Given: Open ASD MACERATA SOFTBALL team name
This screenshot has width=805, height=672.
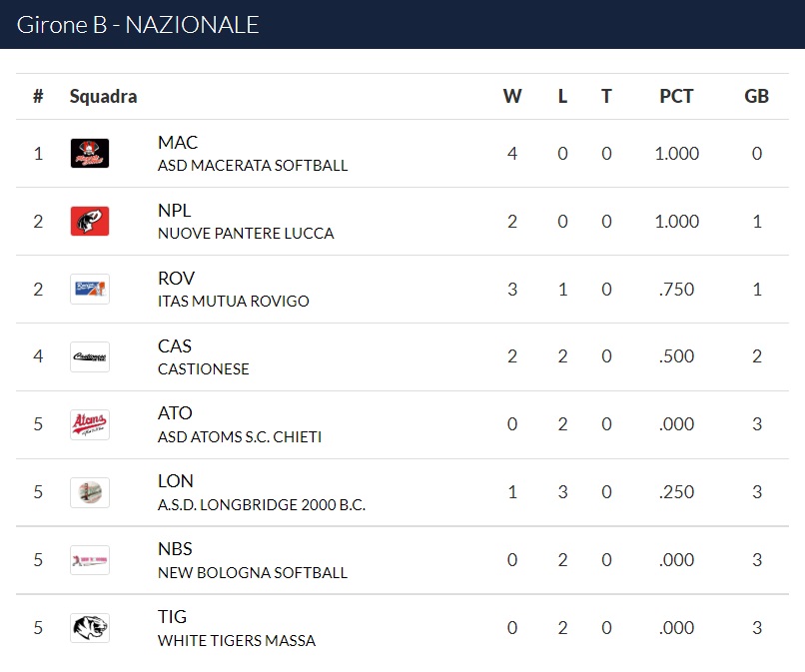Looking at the screenshot, I should pos(253,166).
